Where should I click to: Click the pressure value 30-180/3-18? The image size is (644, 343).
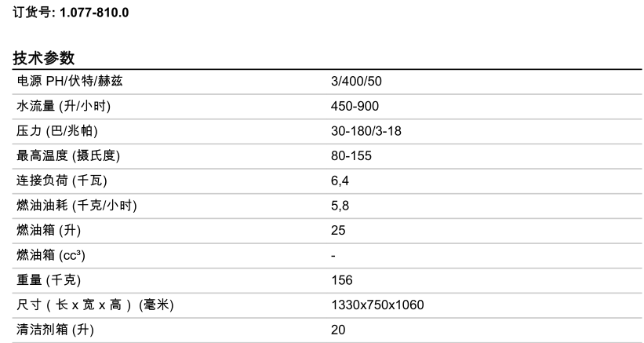point(366,131)
